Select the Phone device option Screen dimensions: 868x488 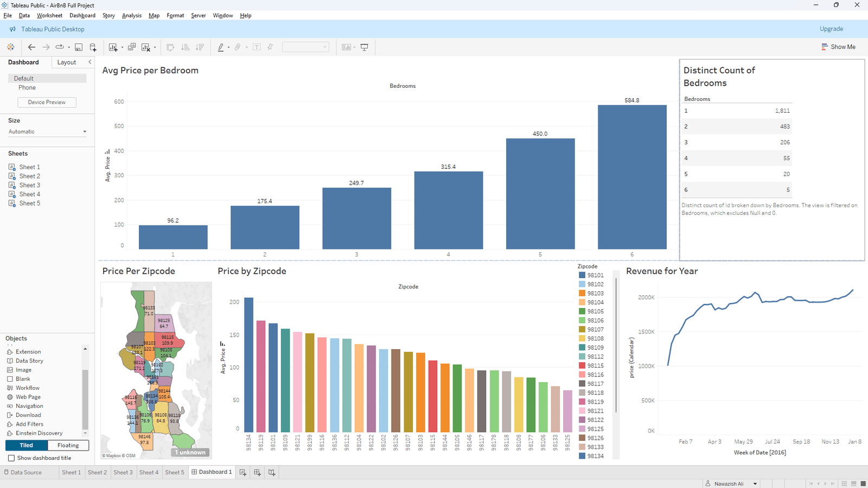(26, 87)
